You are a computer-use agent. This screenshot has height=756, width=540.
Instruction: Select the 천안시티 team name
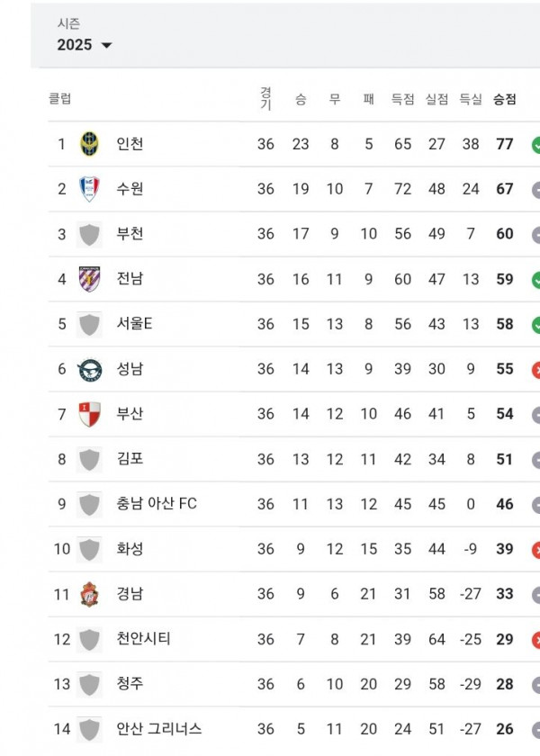[143, 639]
